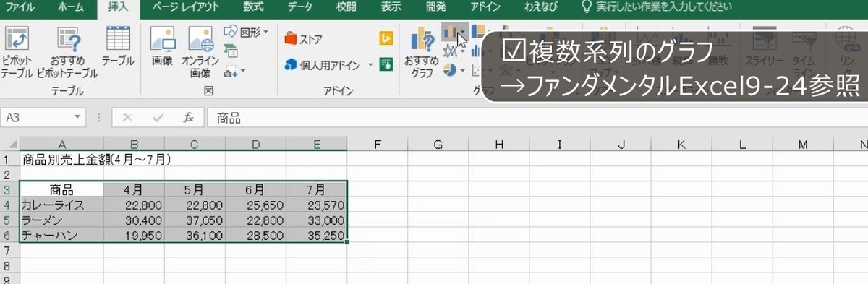Image resolution: width=868 pixels, height=284 pixels.
Task: Expand the 図形 shapes dropdown arrow
Action: [265, 33]
